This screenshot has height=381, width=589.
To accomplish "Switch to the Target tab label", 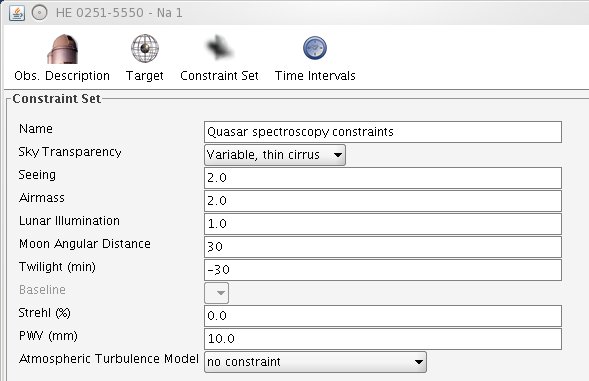I will click(x=145, y=76).
